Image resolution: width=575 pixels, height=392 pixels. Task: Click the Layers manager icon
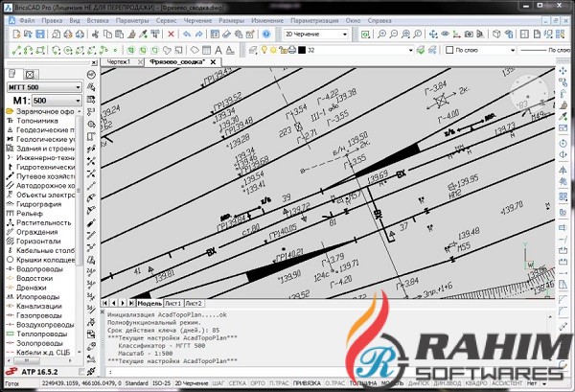[252, 50]
